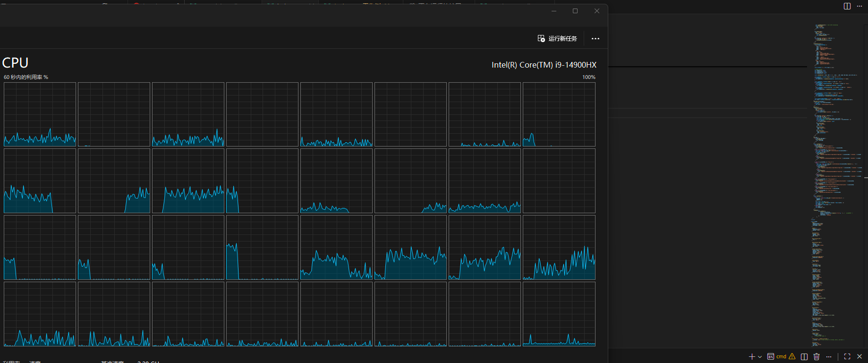Maximize the terminal panel size
868x363 pixels.
[847, 356]
